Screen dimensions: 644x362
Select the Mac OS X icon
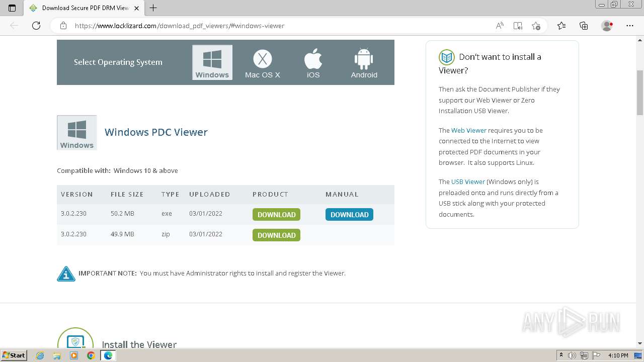262,63
